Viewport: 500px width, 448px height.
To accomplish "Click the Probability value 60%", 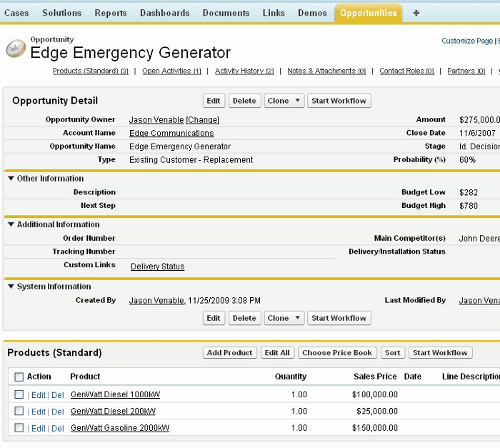I will point(467,160).
